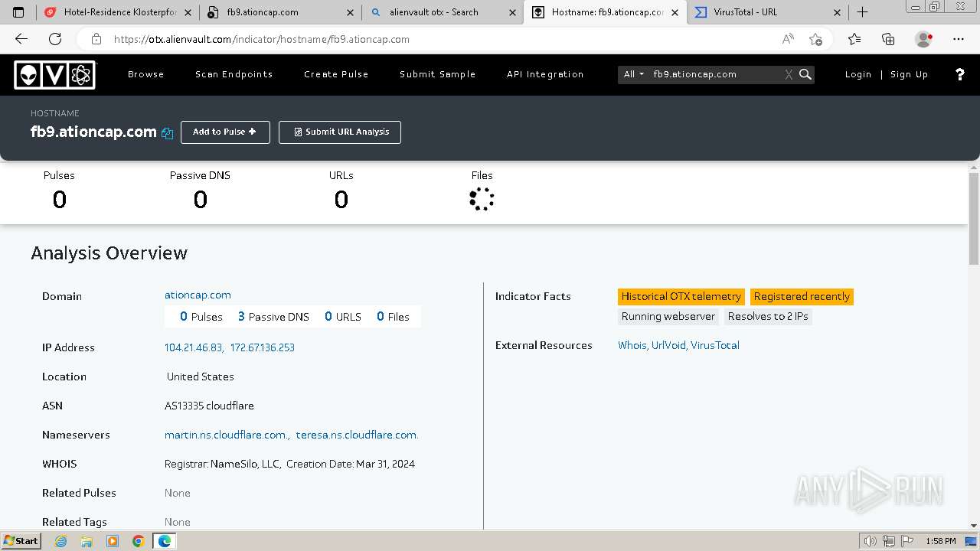Image resolution: width=980 pixels, height=551 pixels.
Task: Open API Integration menu item
Action: click(x=545, y=74)
